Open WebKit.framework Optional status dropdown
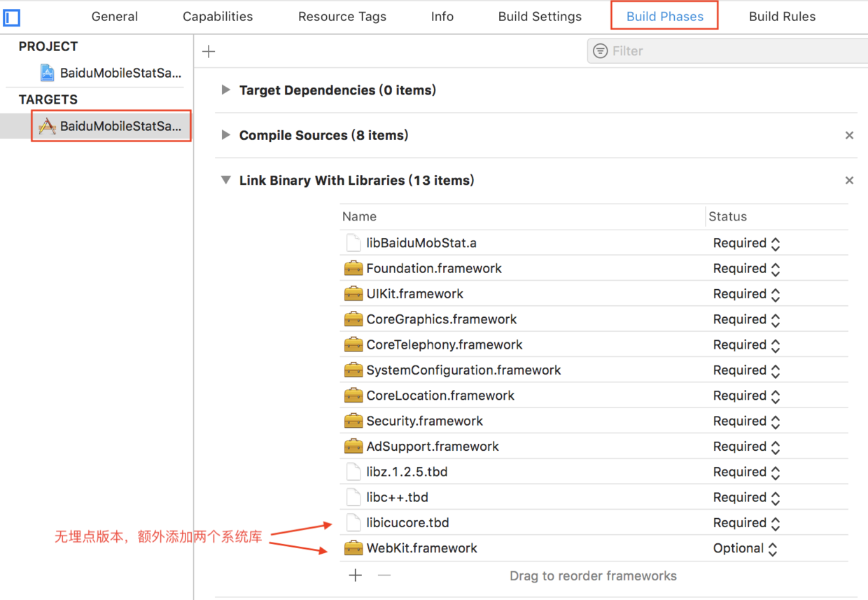 (x=745, y=549)
